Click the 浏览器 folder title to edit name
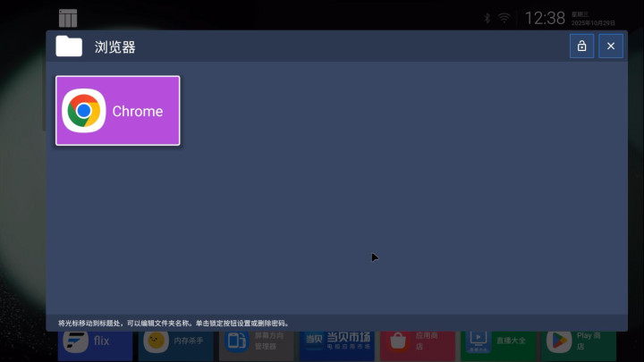Screen dimensions: 644x362 (x=115, y=46)
